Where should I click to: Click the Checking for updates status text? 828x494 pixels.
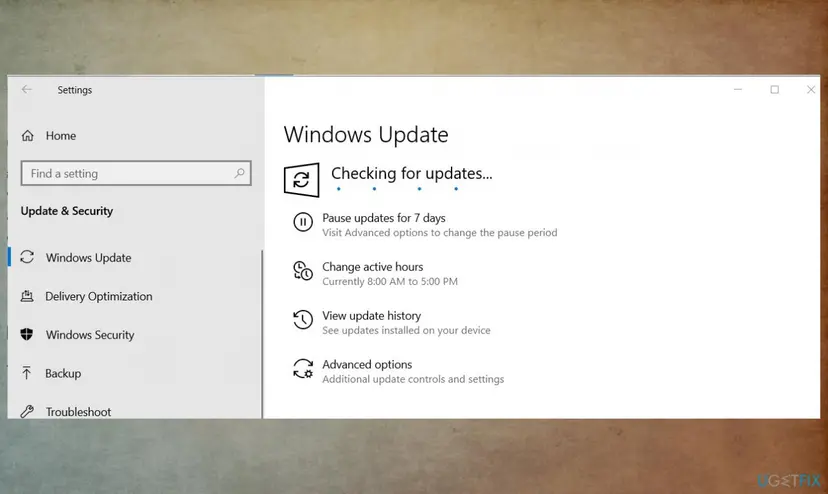pos(411,174)
